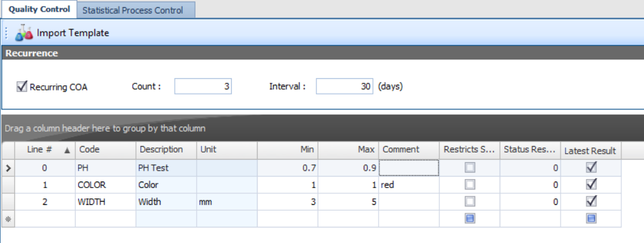Click the Import Template button label

[x=72, y=33]
